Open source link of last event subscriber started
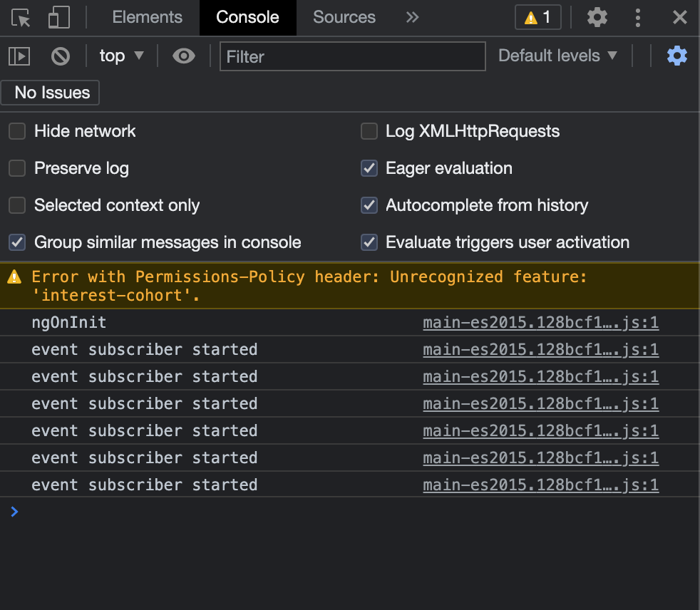 (x=540, y=485)
